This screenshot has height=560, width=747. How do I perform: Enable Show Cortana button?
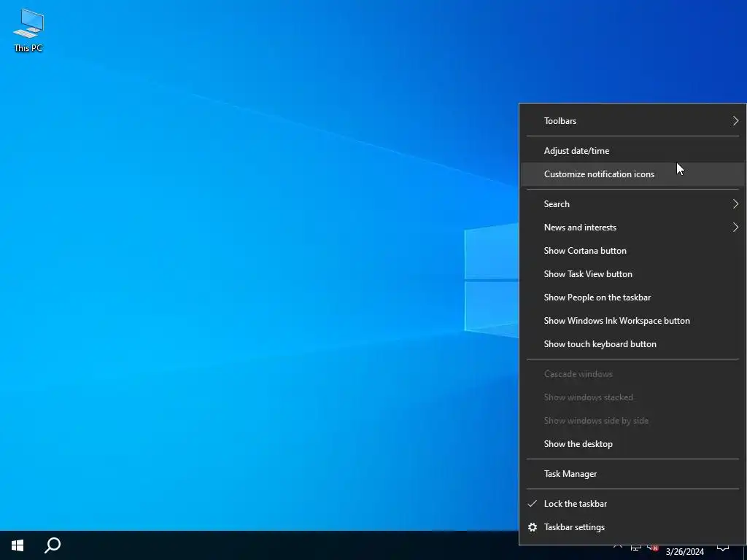pyautogui.click(x=632, y=251)
